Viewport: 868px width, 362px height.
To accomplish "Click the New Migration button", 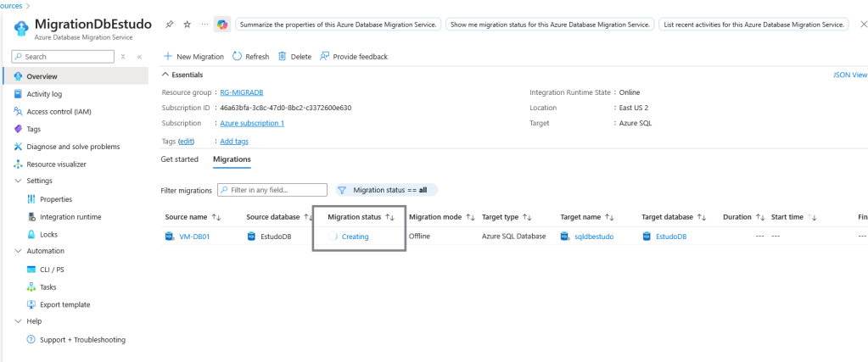I will tap(193, 57).
